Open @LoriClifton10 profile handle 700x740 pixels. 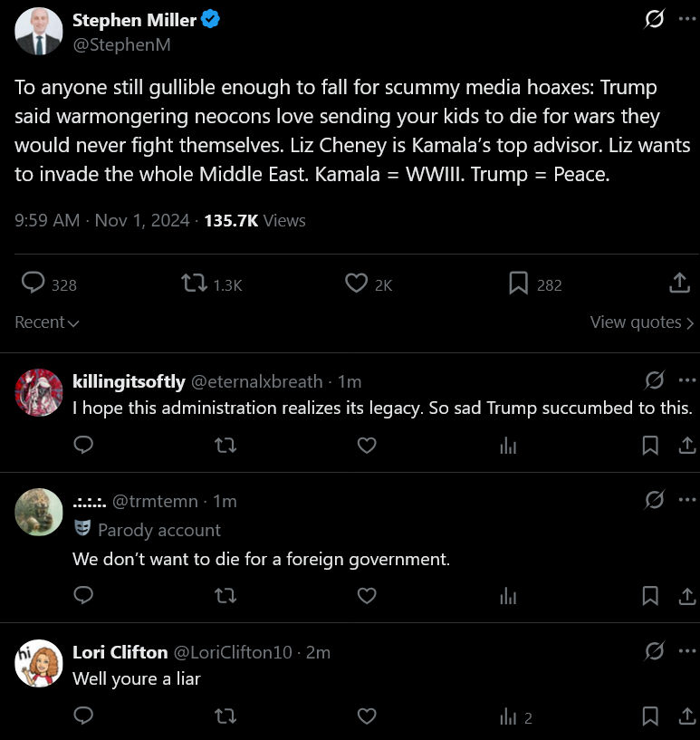233,652
